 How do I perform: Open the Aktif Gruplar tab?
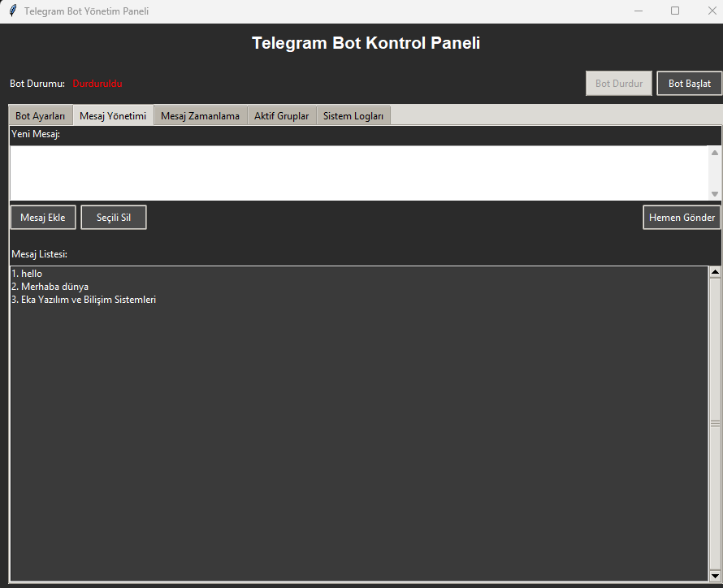(x=281, y=116)
